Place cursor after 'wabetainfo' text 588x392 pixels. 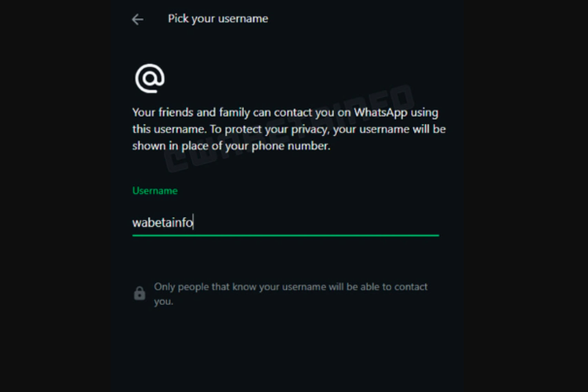(194, 223)
